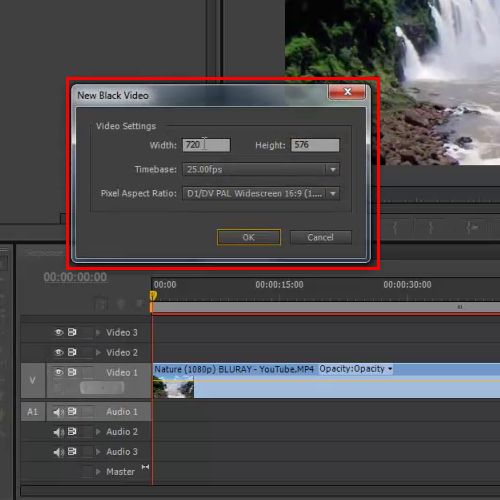Image resolution: width=500 pixels, height=500 pixels.
Task: Click the Video 1 track name
Action: click(122, 372)
